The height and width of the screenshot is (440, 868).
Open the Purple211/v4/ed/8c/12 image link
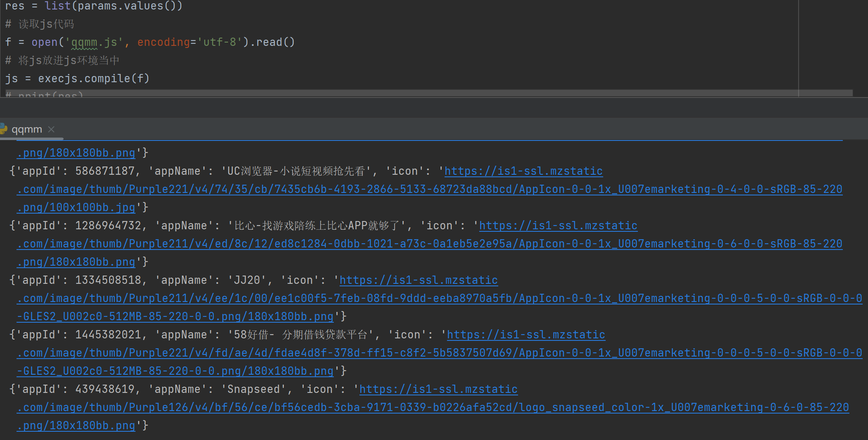[430, 244]
